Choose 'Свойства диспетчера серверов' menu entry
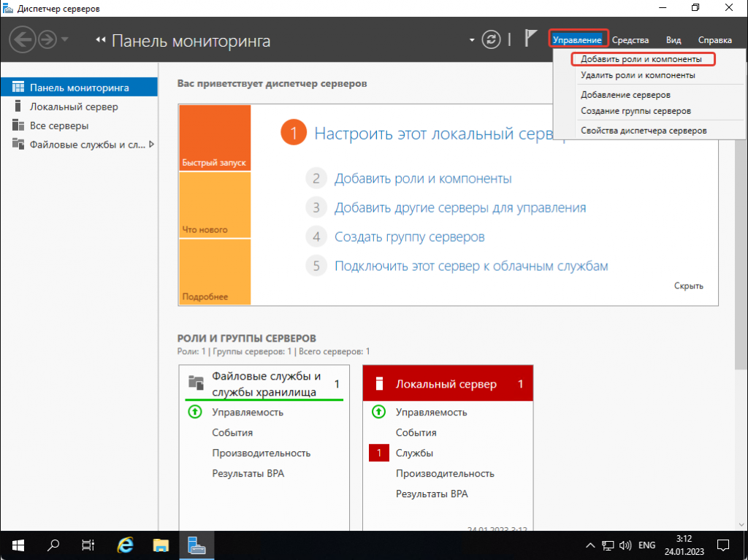Viewport: 748px width, 560px height. tap(643, 131)
